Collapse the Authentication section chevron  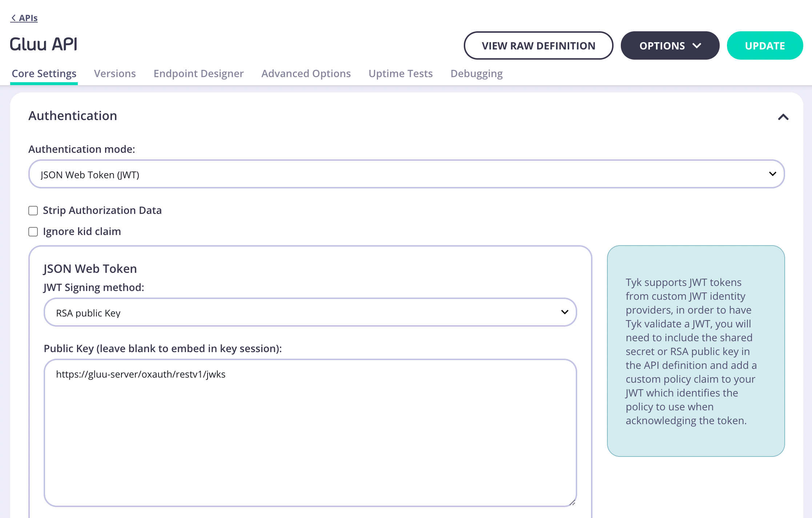783,117
